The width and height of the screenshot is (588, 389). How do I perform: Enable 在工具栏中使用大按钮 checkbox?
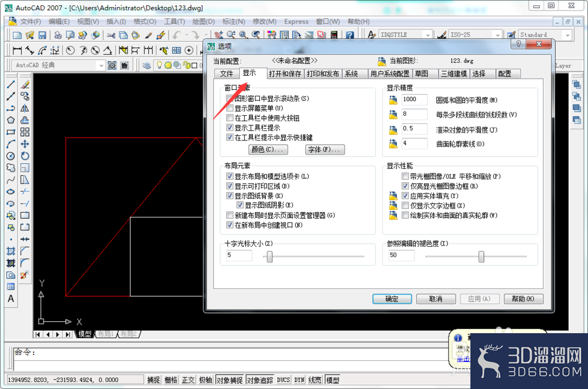click(230, 118)
